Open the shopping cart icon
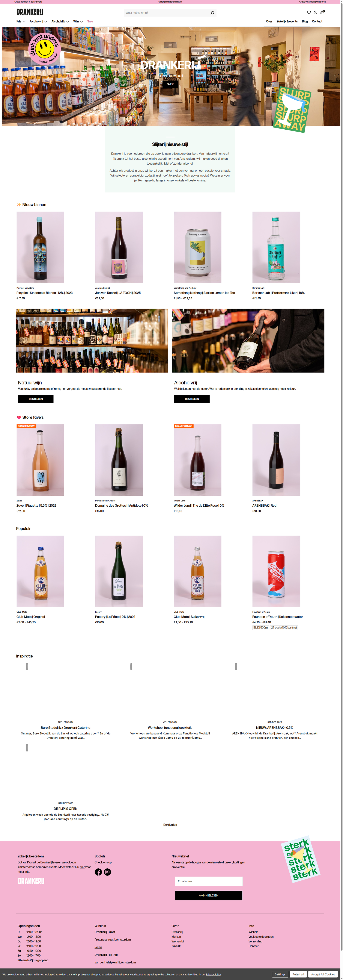Screen dimensions: 343x980 coord(322,12)
